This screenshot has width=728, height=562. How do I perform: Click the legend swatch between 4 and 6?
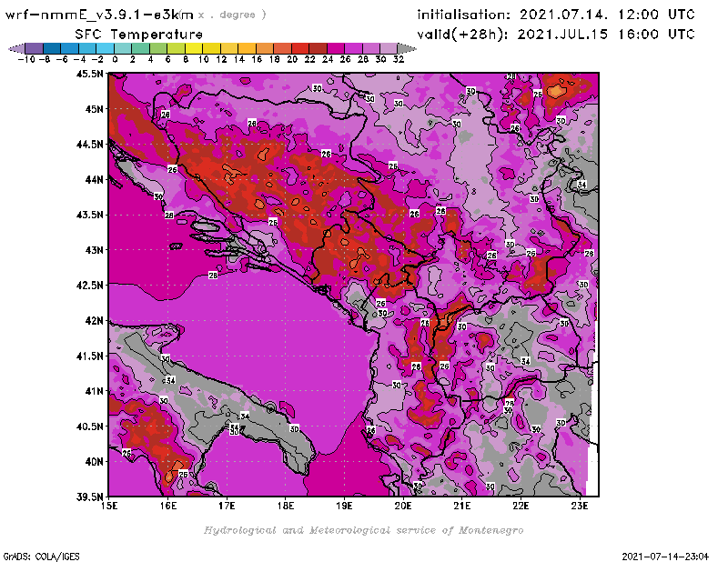tap(158, 48)
